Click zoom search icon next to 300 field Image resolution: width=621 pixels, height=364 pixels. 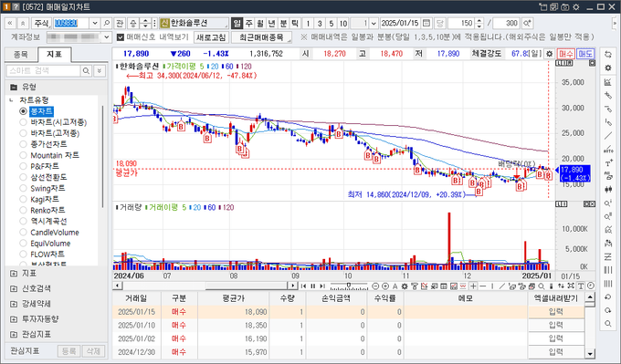pyautogui.click(x=527, y=24)
